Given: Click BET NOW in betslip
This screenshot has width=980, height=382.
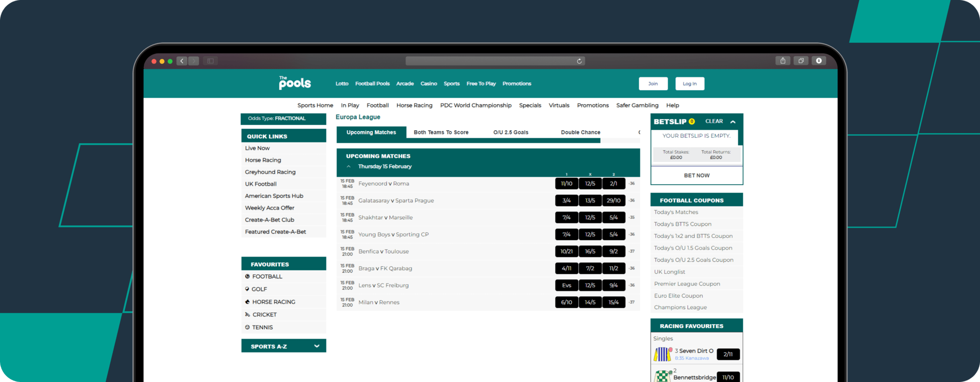Looking at the screenshot, I should tap(697, 175).
